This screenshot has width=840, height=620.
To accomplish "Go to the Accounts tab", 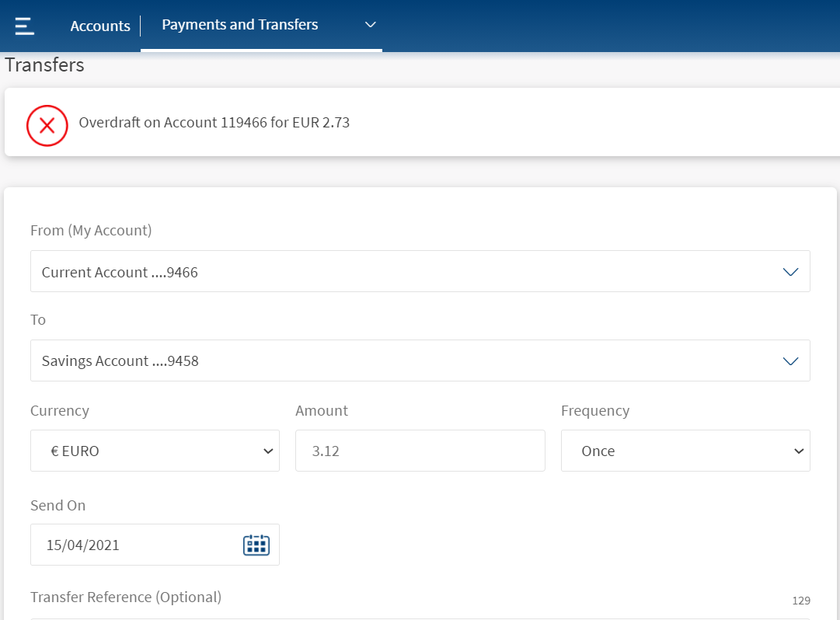I will tap(100, 26).
